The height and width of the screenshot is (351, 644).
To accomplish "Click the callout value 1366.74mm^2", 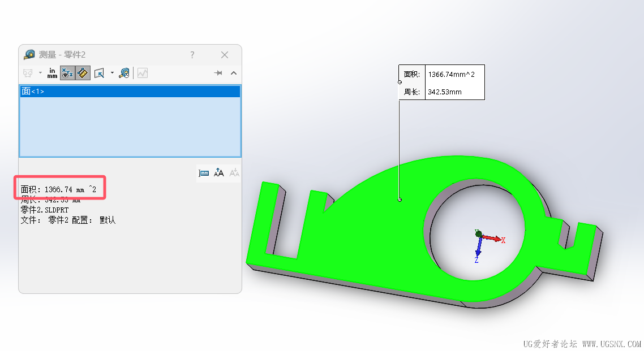I will 452,74.
